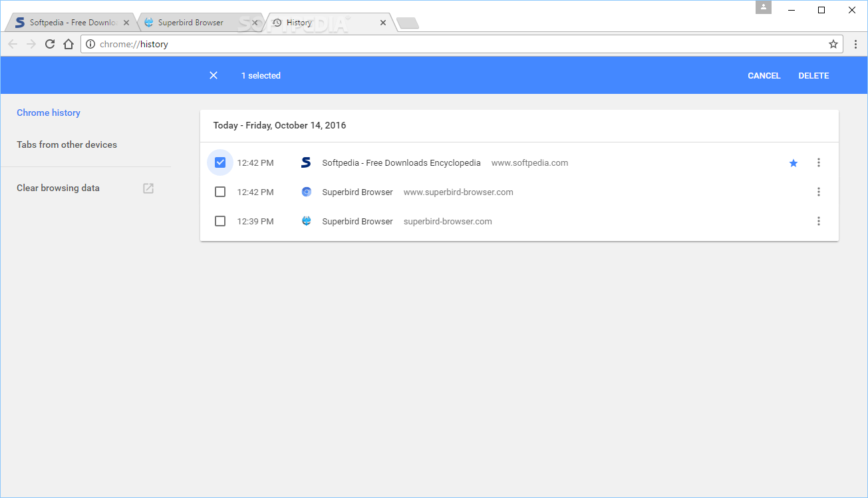The width and height of the screenshot is (868, 498).
Task: Click the browser back arrow
Action: pos(13,44)
